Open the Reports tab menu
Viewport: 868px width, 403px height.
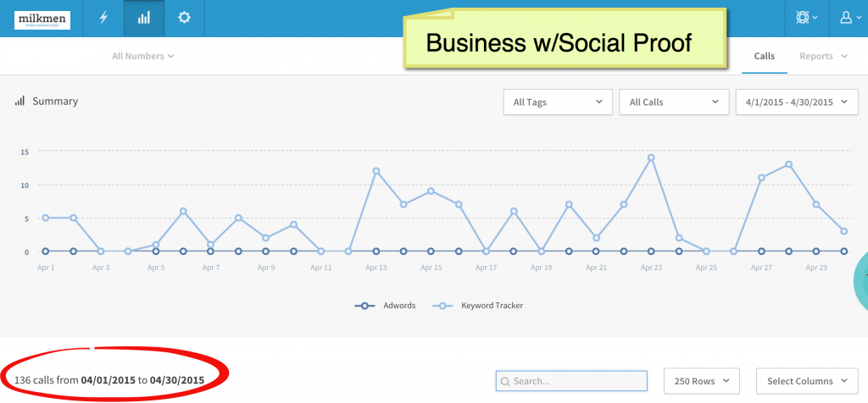[x=824, y=56]
